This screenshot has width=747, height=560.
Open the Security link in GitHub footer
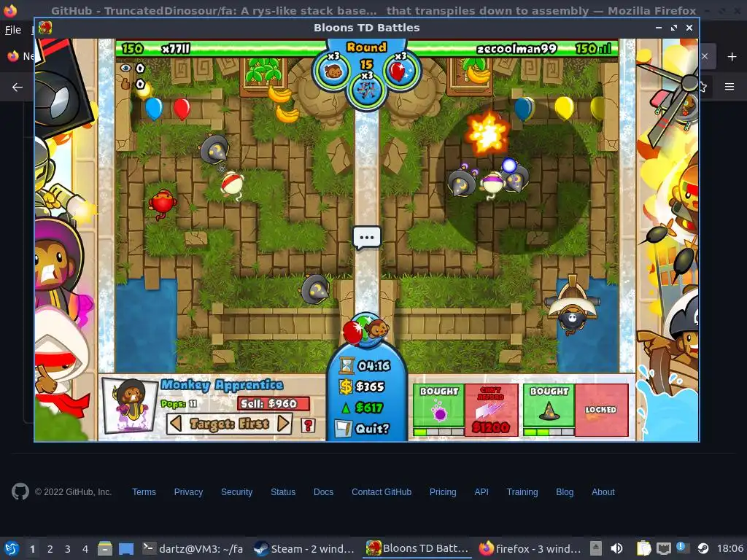(237, 492)
